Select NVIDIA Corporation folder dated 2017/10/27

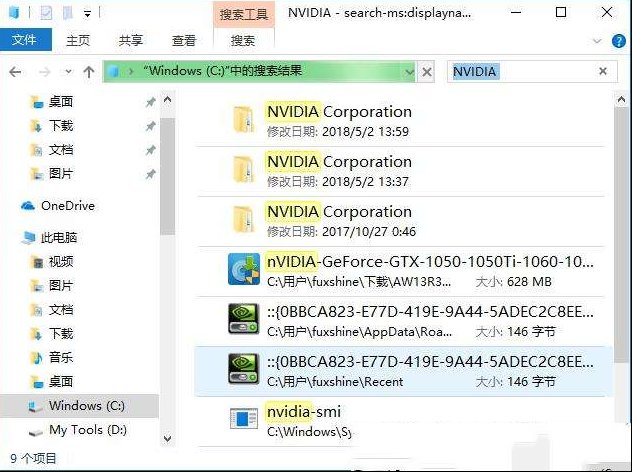click(401, 221)
